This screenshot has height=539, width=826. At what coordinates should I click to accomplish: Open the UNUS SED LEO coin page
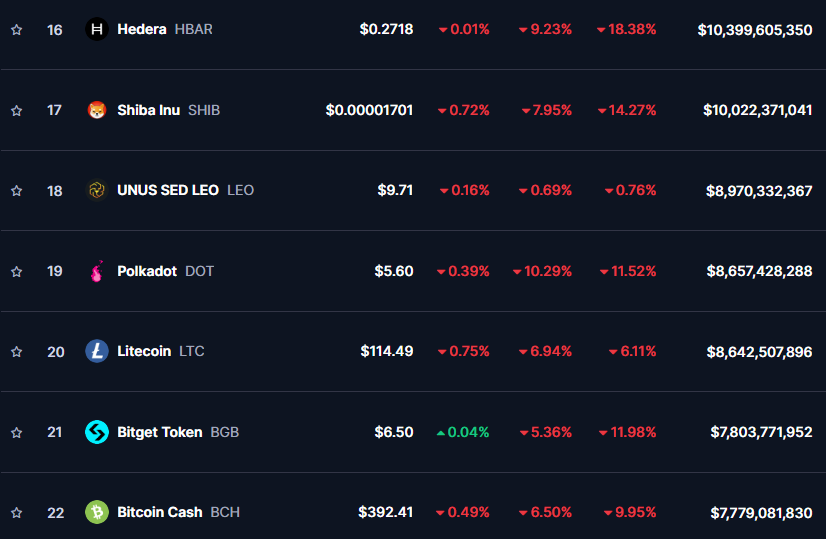(x=167, y=190)
